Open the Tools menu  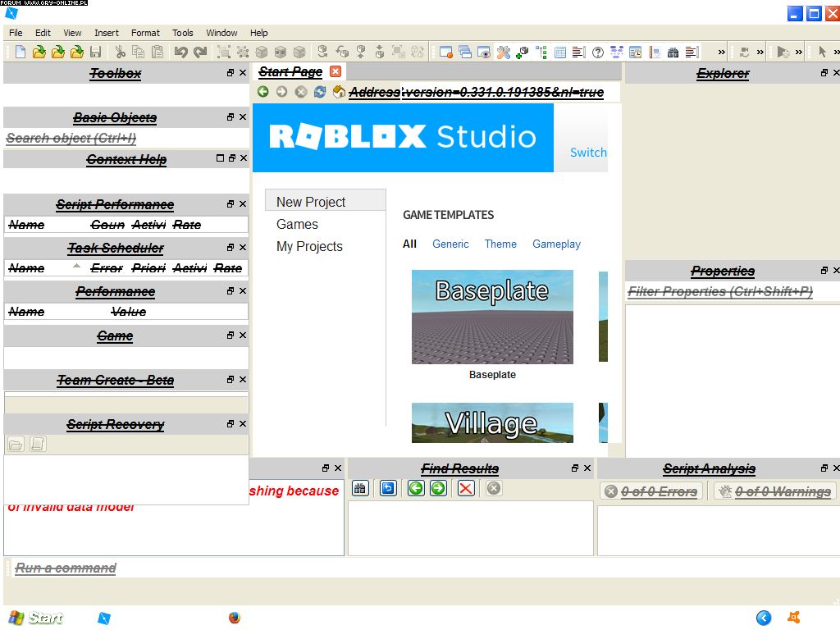click(183, 33)
